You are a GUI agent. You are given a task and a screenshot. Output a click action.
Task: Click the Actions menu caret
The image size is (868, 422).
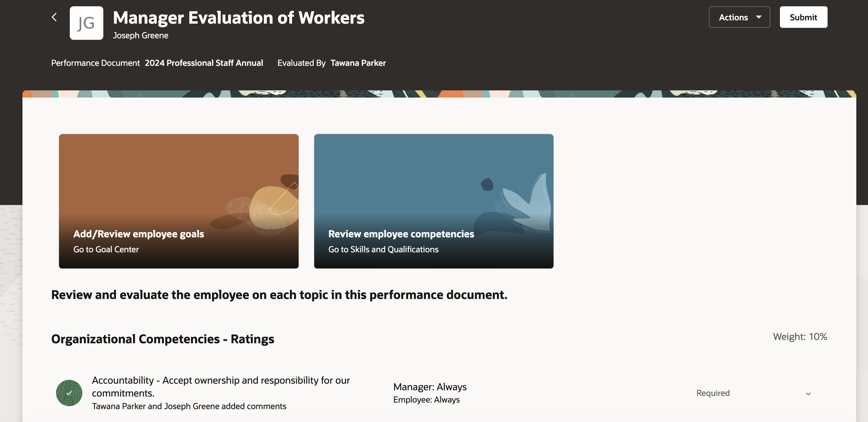pyautogui.click(x=759, y=17)
